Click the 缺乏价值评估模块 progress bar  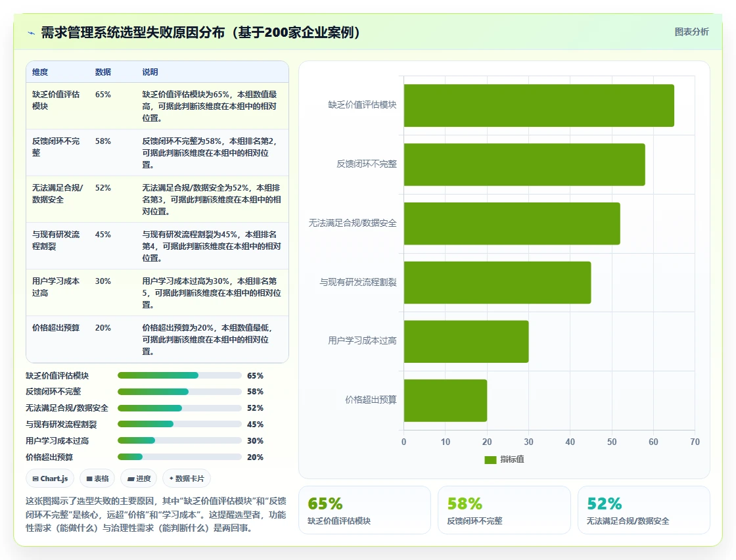(179, 375)
